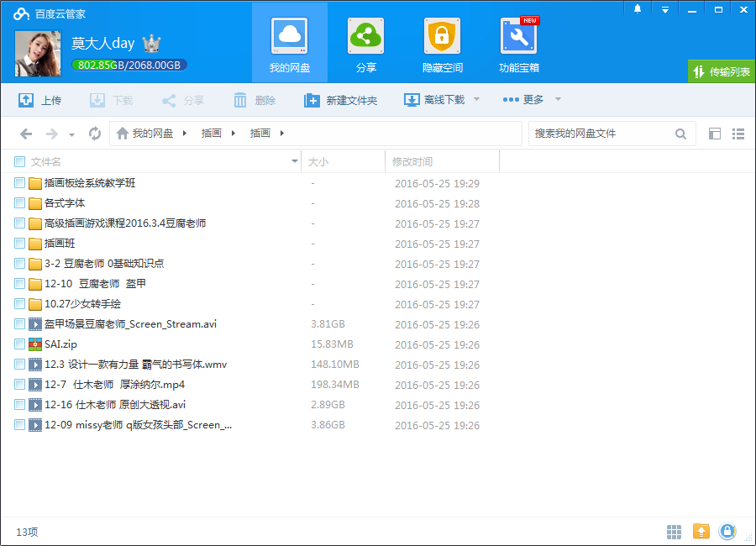Screen dimensions: 756x546
Task: Navigate to 我的网盘 in breadcrumb
Action: pyautogui.click(x=152, y=133)
